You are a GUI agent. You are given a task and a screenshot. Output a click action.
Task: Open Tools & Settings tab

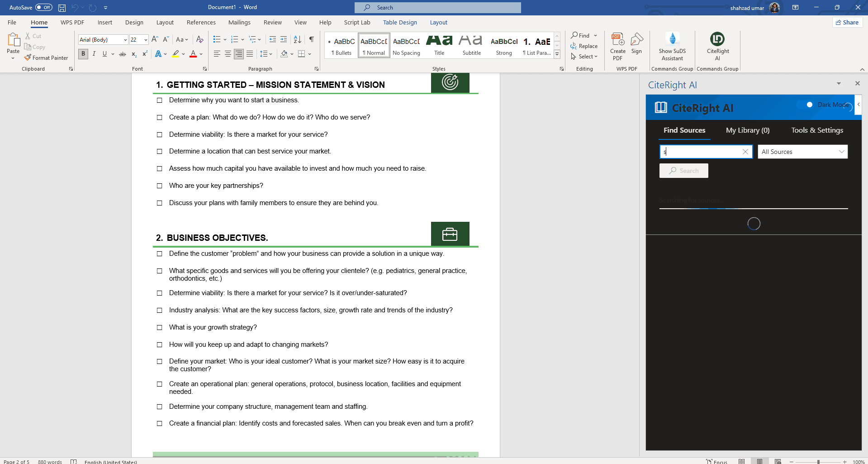click(x=817, y=130)
